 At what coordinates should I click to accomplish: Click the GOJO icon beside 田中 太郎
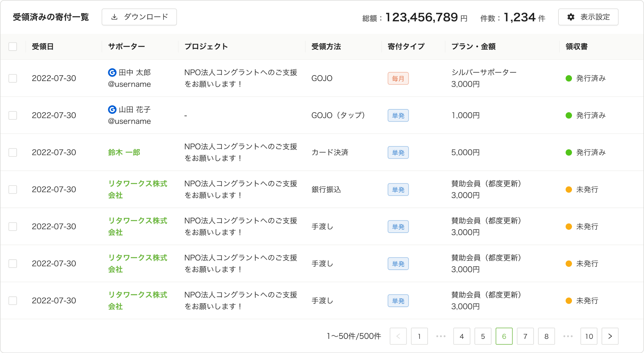112,73
